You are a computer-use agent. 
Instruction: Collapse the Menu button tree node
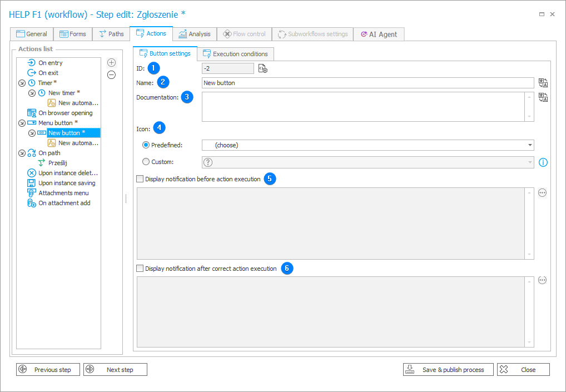click(x=21, y=123)
